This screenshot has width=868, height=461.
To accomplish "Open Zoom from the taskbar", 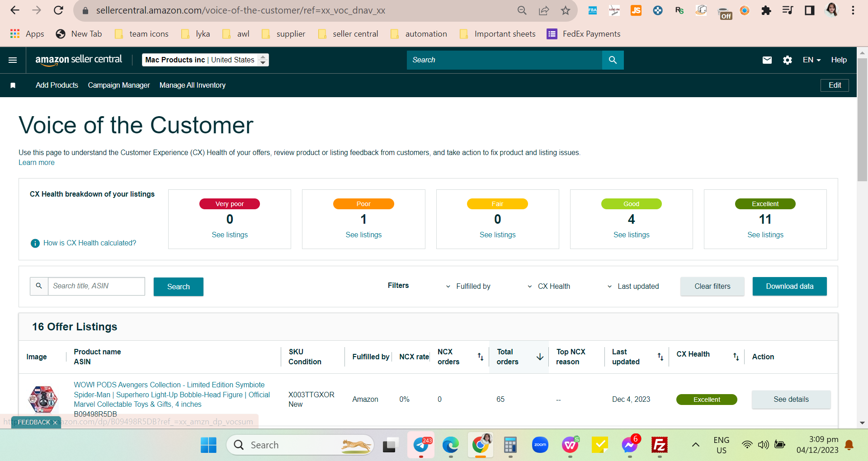I will (x=540, y=445).
